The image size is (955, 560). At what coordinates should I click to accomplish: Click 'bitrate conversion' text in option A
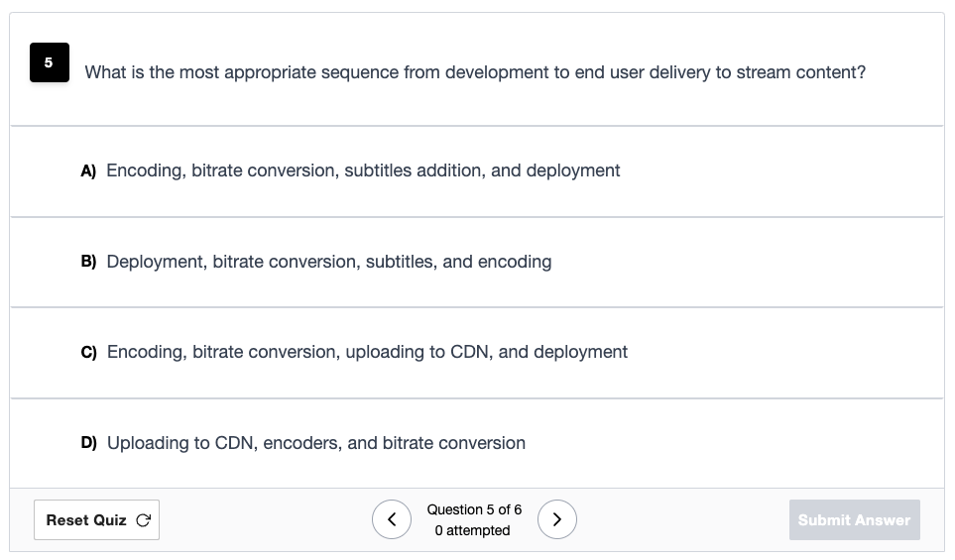(x=264, y=171)
